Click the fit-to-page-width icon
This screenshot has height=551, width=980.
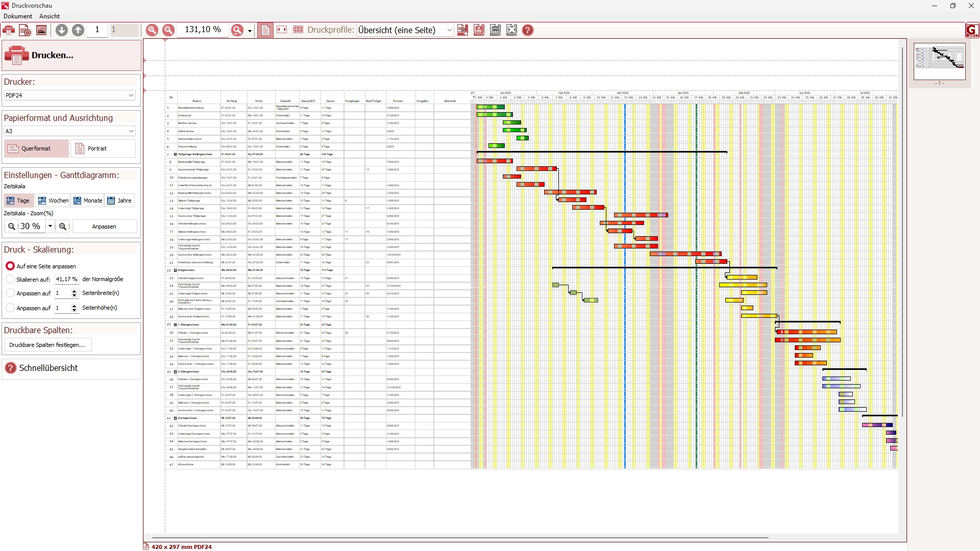282,30
